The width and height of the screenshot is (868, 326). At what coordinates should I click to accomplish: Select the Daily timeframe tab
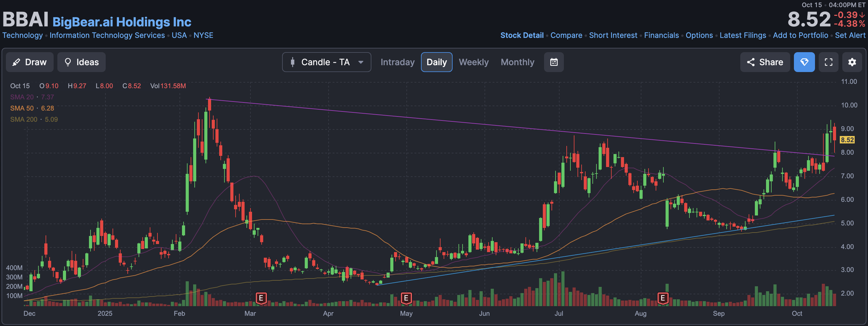[x=436, y=62]
